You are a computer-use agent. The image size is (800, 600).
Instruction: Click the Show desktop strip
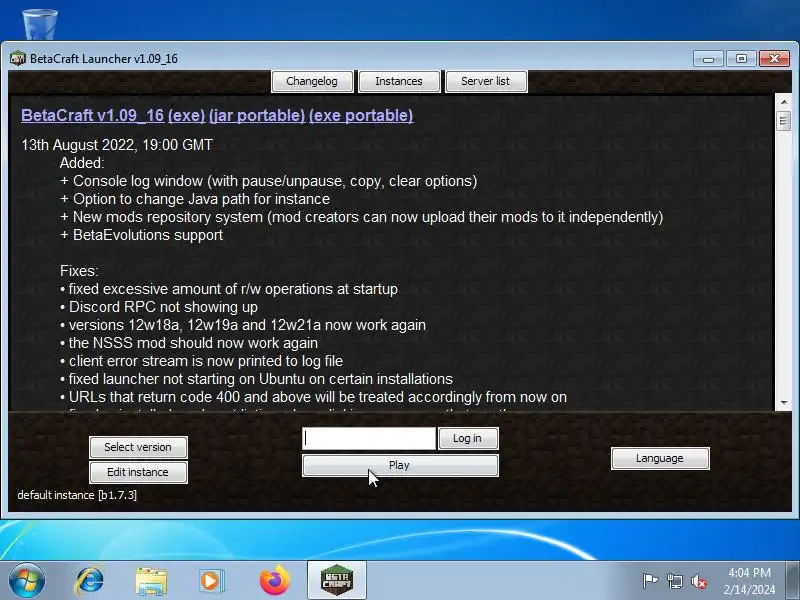(x=793, y=581)
